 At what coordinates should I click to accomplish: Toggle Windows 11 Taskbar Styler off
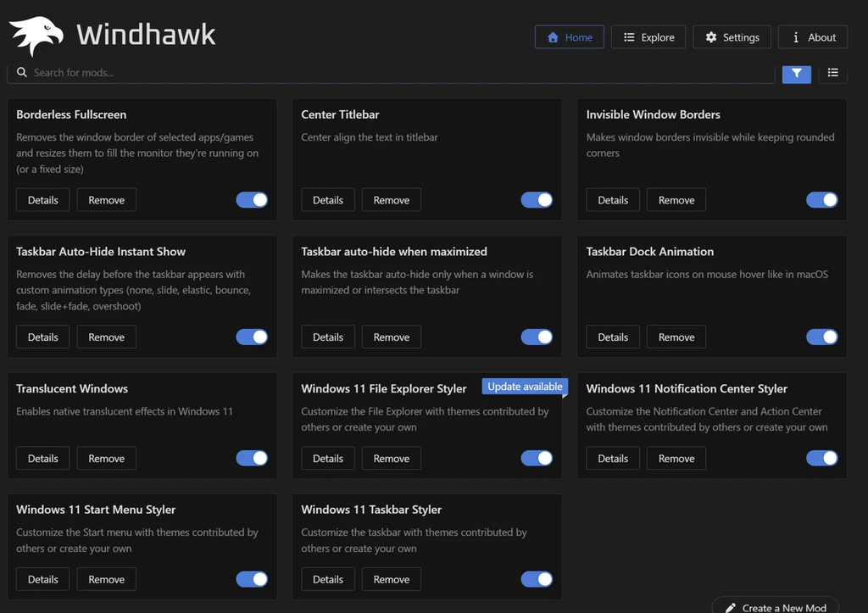pyautogui.click(x=537, y=579)
